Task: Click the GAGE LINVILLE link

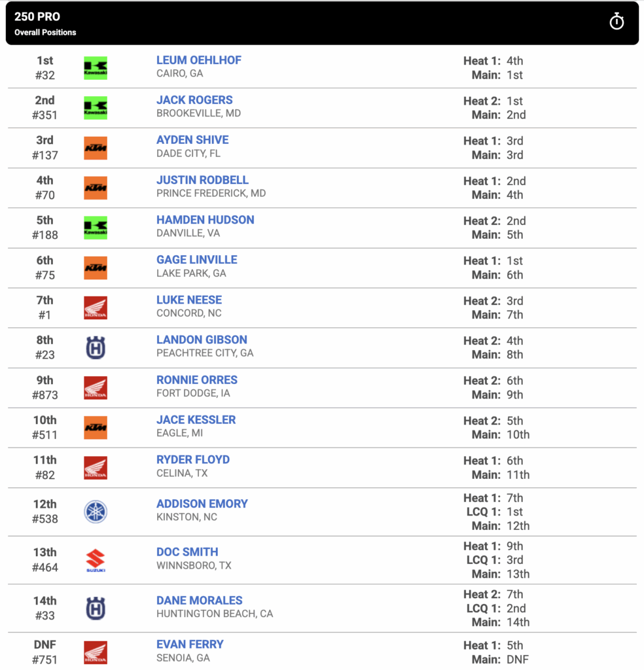Action: pyautogui.click(x=196, y=260)
